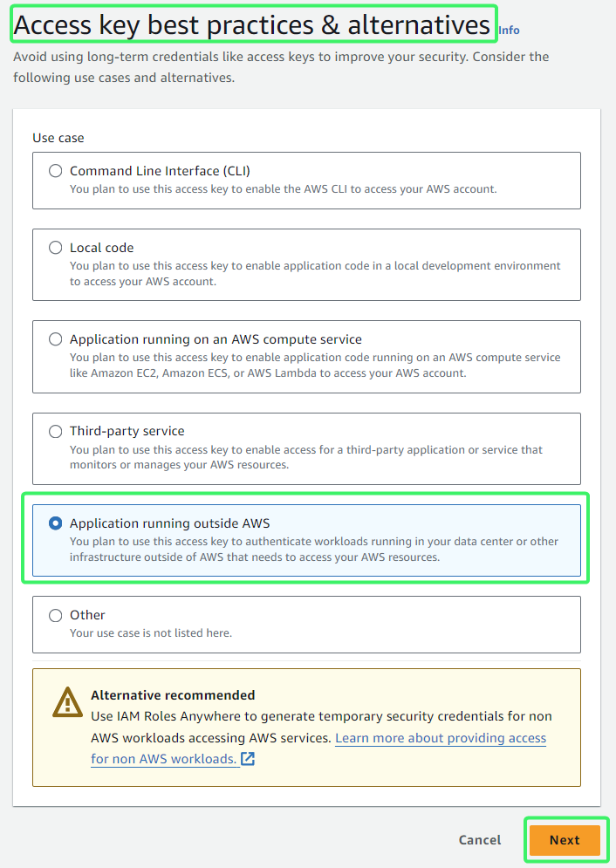
Task: Click the Third-party service card description
Action: [306, 457]
